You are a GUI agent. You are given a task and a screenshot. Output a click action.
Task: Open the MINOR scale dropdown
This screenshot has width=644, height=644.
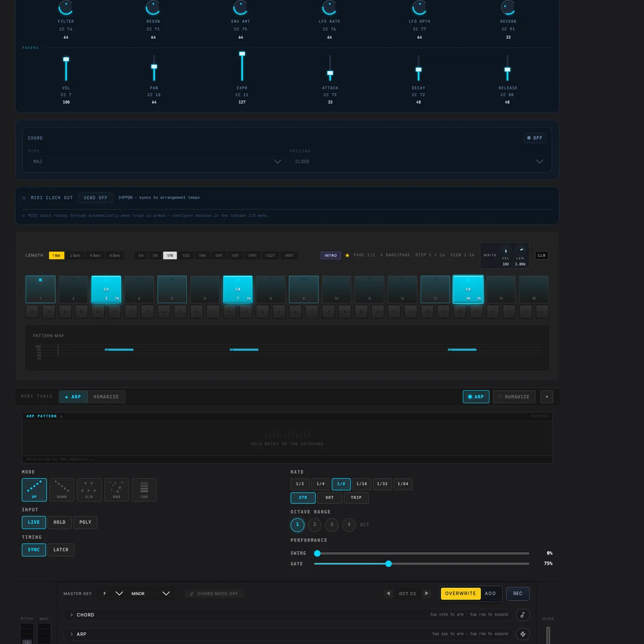(150, 594)
